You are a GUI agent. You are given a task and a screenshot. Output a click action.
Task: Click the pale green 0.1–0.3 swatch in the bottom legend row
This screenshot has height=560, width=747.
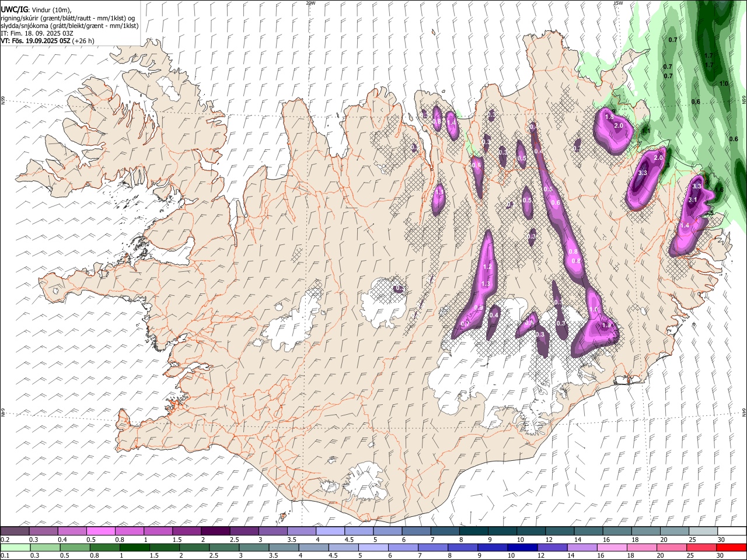15,547
